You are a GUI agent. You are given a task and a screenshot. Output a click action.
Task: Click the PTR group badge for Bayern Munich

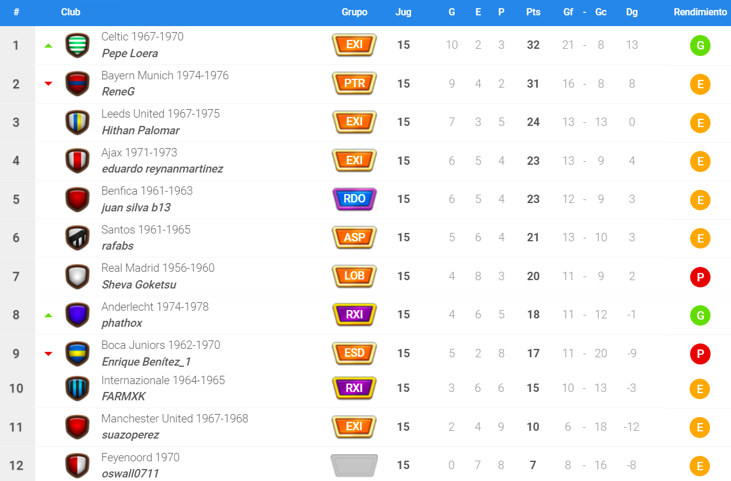(354, 84)
